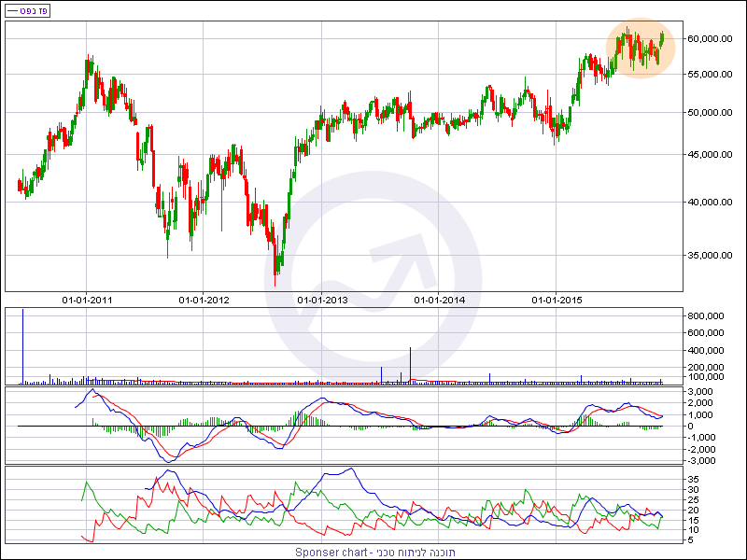Click the 50,000.00 price axis label
Image resolution: width=747 pixels, height=560 pixels.
707,113
